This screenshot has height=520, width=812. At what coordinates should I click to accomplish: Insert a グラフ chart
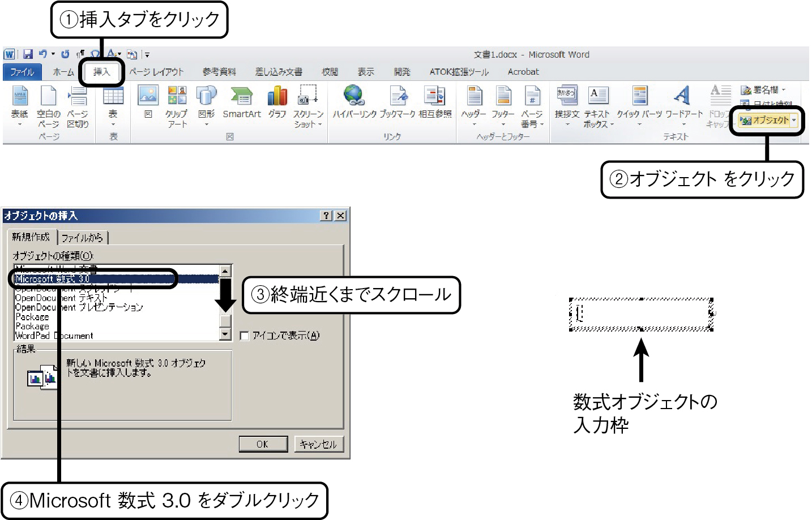277,102
